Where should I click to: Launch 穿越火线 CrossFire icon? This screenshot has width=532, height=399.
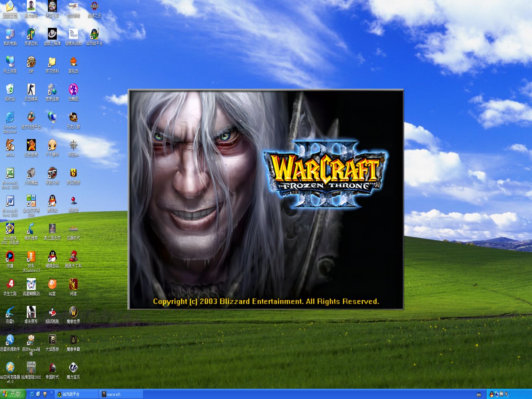[x=52, y=173]
